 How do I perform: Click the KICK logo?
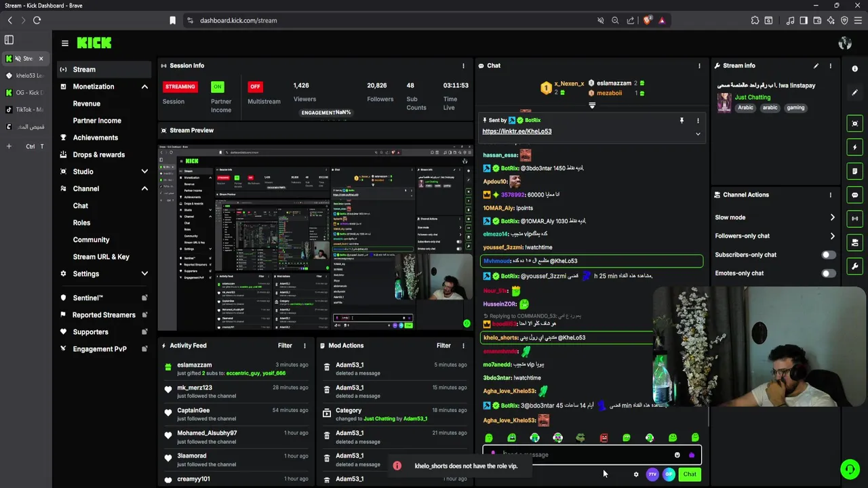[94, 43]
